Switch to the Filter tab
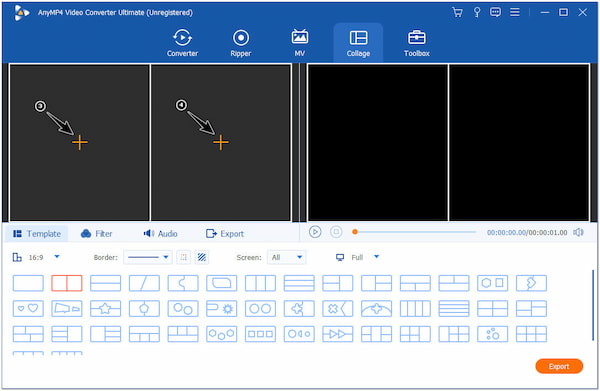Viewport: 600px width, 391px height. (x=96, y=233)
